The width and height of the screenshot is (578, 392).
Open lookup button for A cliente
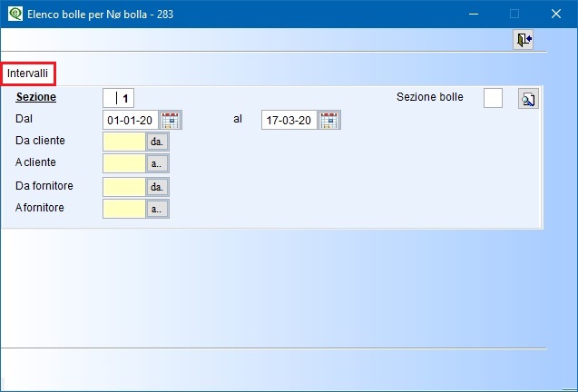[x=158, y=163]
